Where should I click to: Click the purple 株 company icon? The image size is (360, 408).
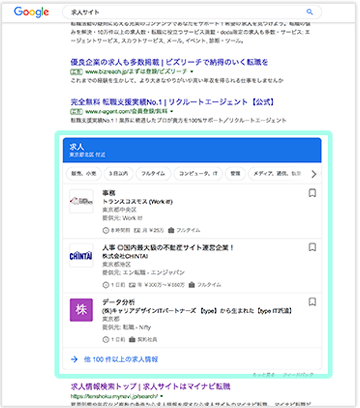[81, 310]
